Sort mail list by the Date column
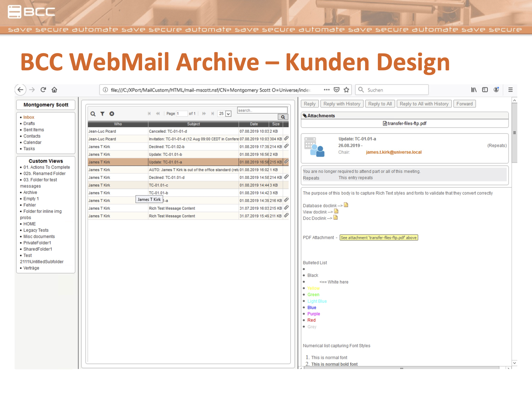 (254, 124)
